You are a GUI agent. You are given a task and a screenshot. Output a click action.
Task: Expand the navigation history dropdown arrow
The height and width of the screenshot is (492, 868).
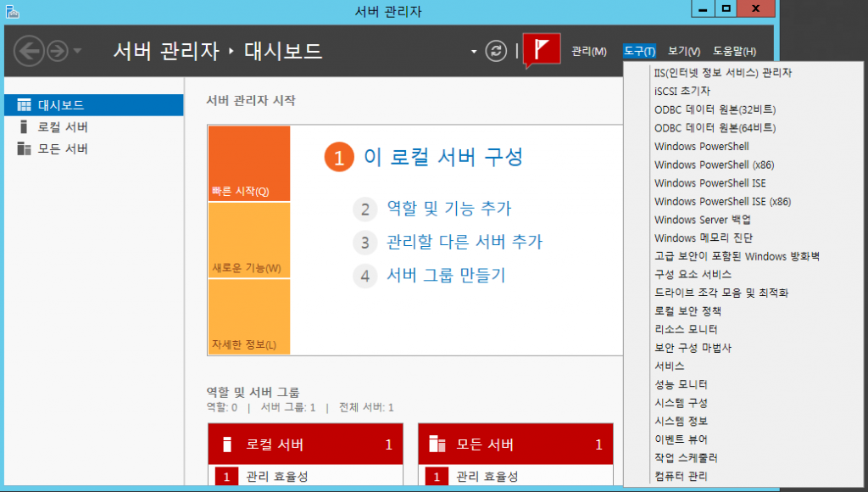78,51
